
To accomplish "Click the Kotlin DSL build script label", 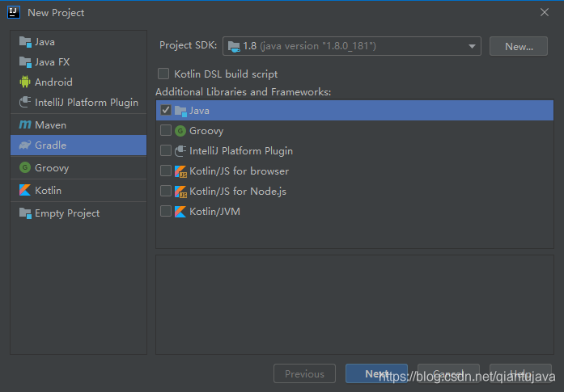I will coord(226,74).
